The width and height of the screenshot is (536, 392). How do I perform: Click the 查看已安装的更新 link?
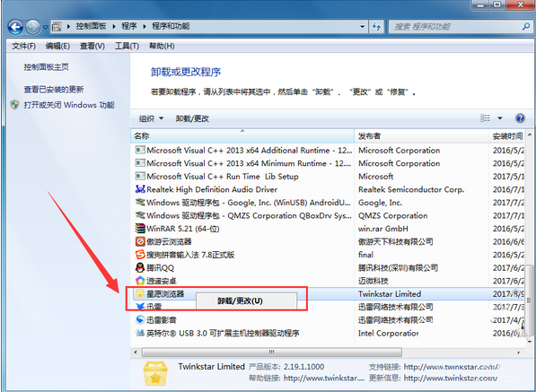(54, 90)
